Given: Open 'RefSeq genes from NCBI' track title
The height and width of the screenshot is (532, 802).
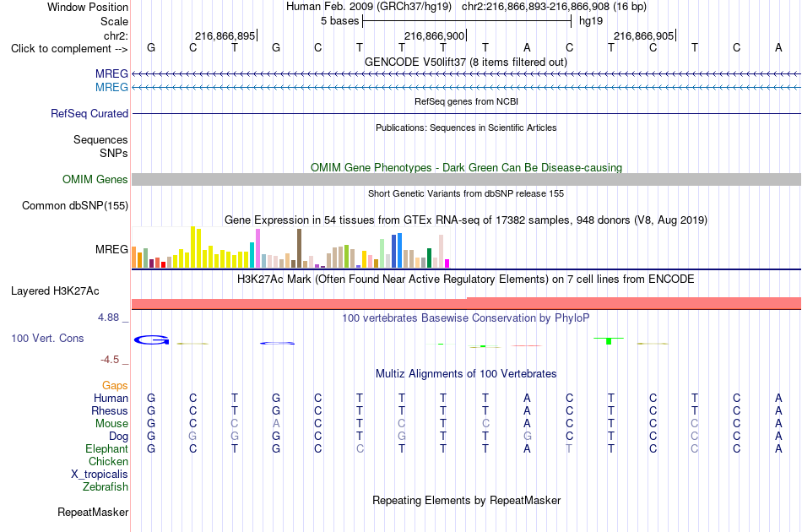Looking at the screenshot, I should 466,101.
